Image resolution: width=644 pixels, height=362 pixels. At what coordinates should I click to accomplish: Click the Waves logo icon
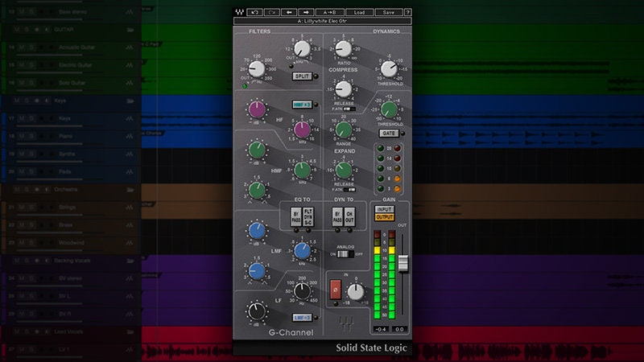pyautogui.click(x=239, y=12)
